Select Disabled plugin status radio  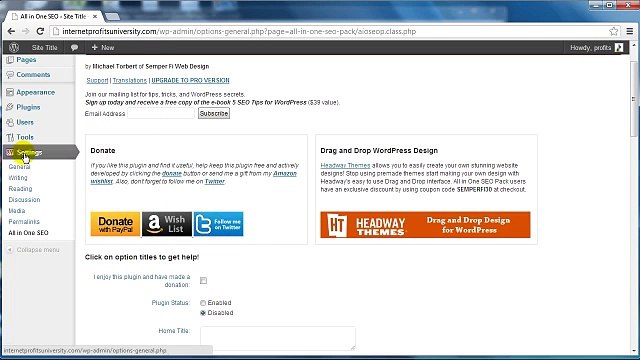pyautogui.click(x=203, y=313)
